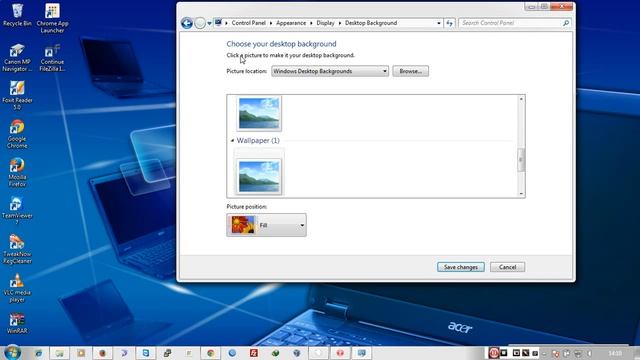Expand the arrow after Display breadcrumb
Viewport: 640px width, 360px height.
tap(340, 23)
